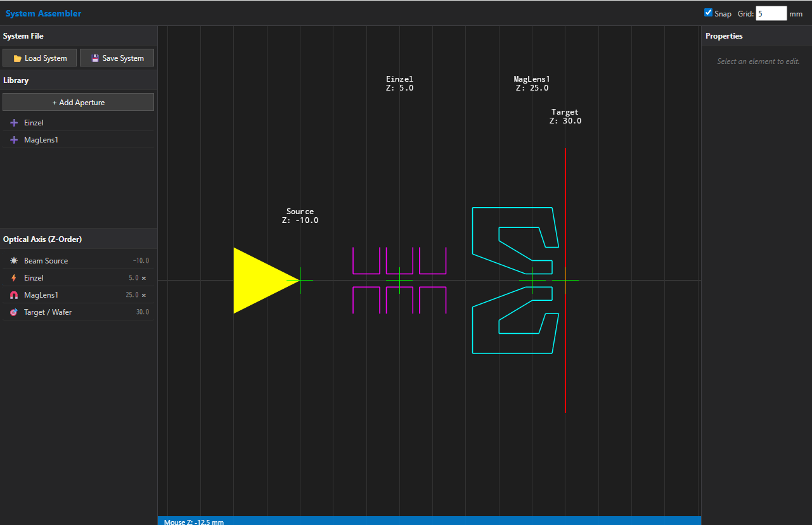This screenshot has width=812, height=525.
Task: Click the Target / Wafer bullseye icon
Action: click(14, 312)
